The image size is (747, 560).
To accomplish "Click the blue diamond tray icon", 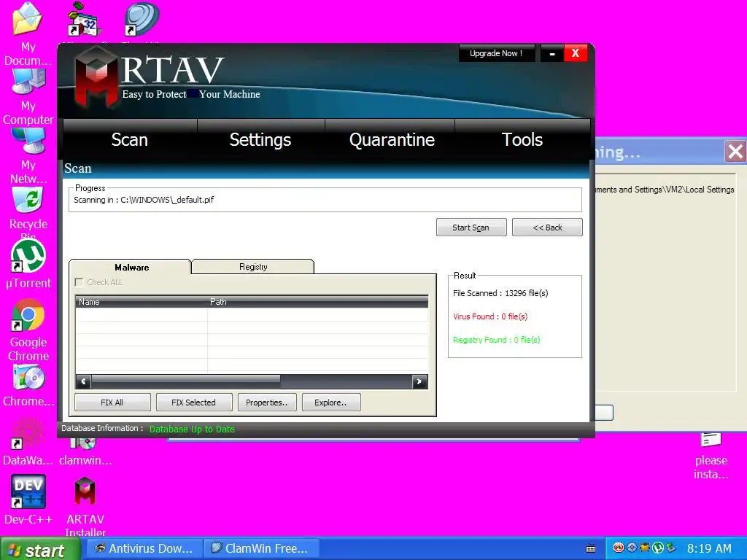I will [632, 548].
